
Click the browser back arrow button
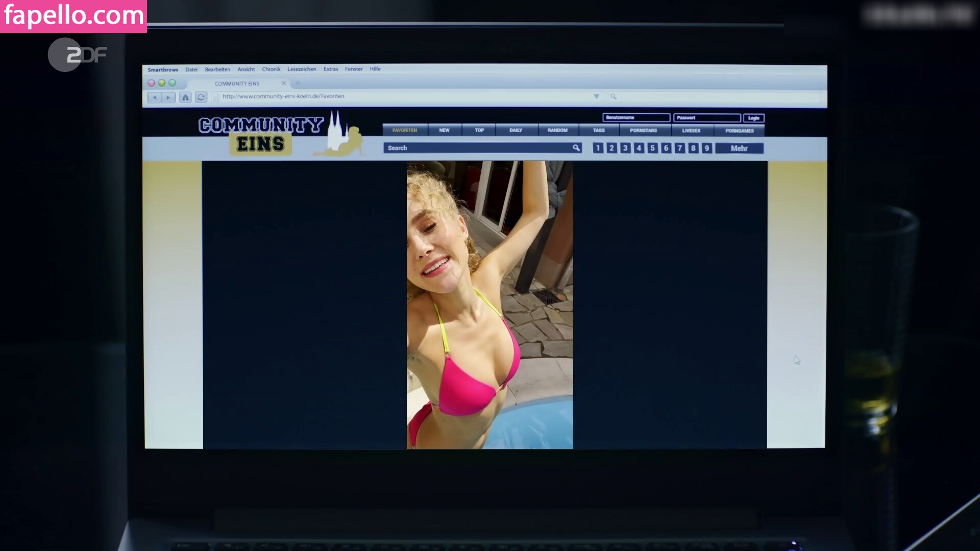[x=155, y=97]
